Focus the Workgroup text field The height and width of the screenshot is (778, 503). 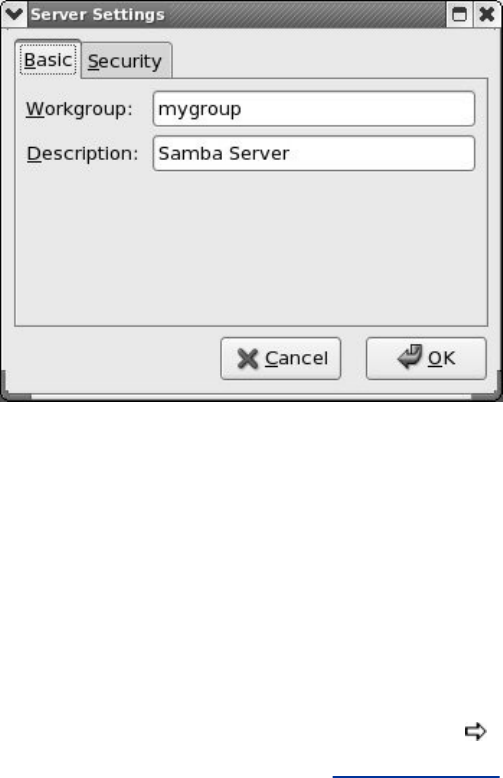pos(314,109)
